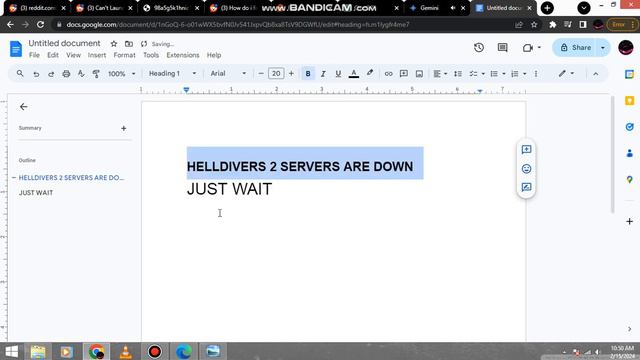
Task: Add a document summary
Action: coord(123,129)
